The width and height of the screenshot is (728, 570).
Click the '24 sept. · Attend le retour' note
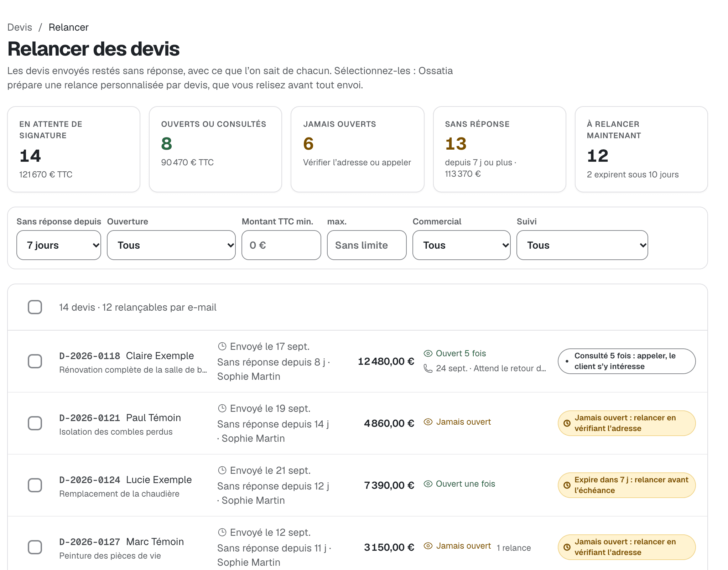(x=491, y=368)
